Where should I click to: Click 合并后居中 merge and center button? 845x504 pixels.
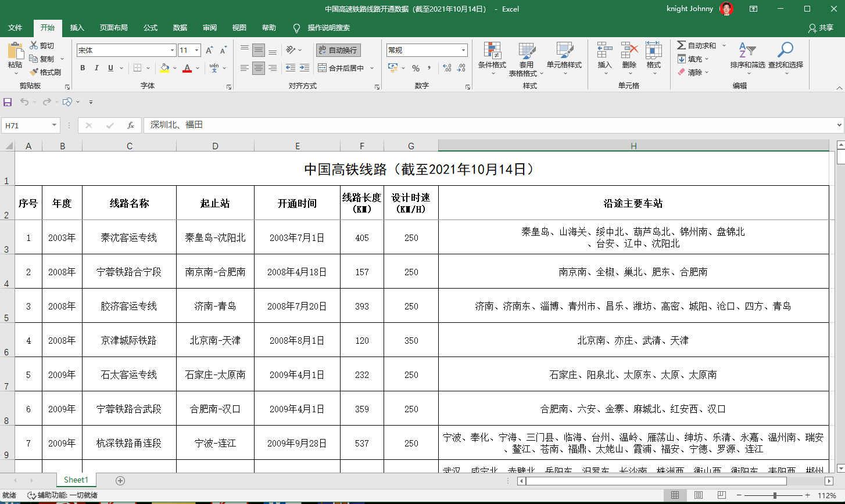[x=341, y=68]
